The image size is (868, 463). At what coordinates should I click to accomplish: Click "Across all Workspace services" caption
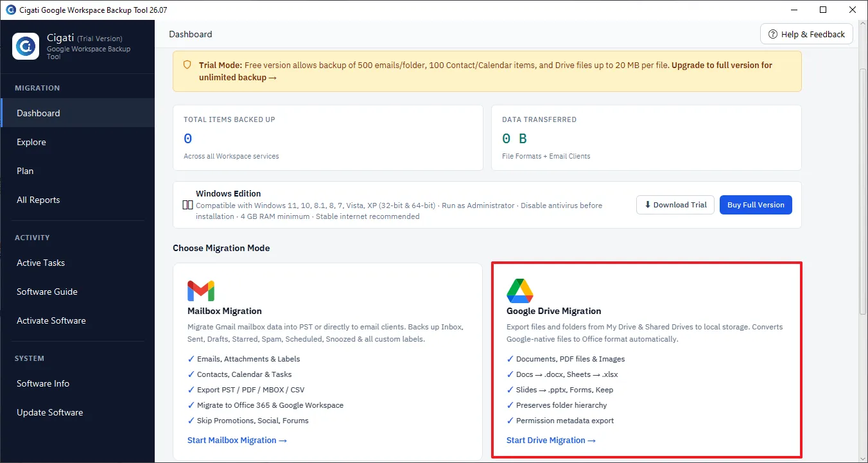tap(231, 156)
